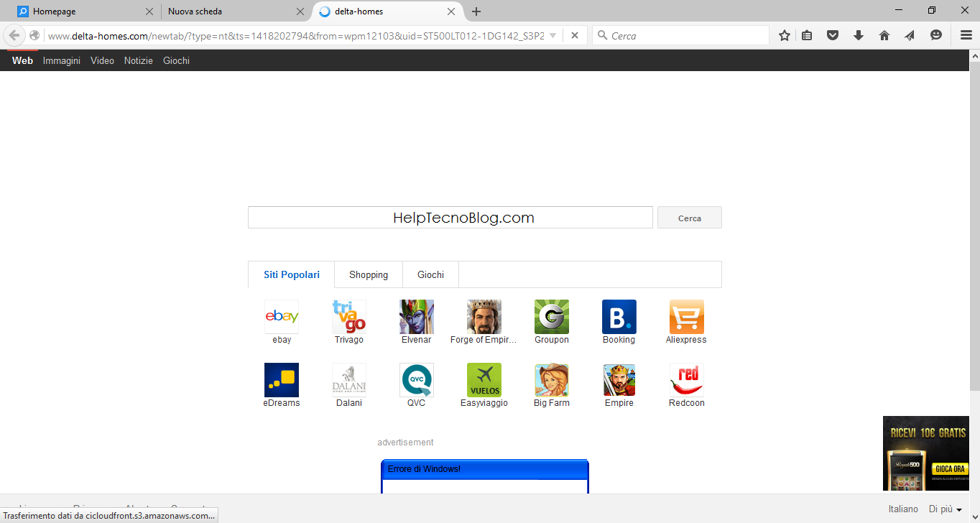Open the Easyviaggio Vuelos icon
The height and width of the screenshot is (523, 980).
point(484,380)
